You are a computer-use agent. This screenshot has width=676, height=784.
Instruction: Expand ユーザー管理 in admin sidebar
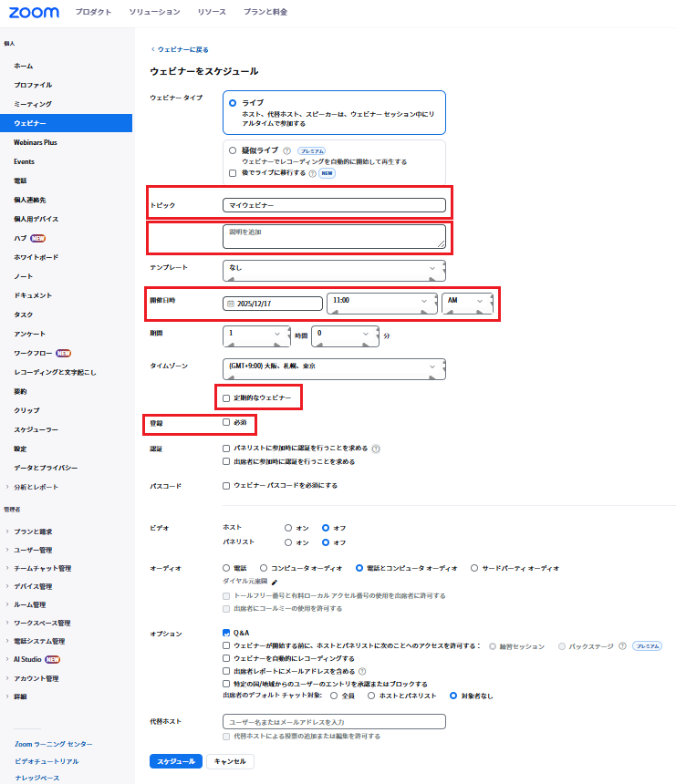pos(33,550)
